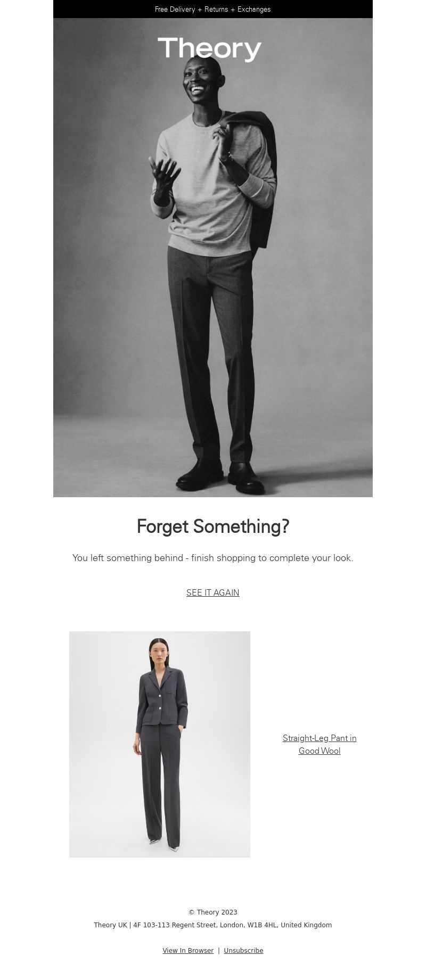The width and height of the screenshot is (426, 980).
Task: Select the Forget Something? heading
Action: (x=213, y=526)
